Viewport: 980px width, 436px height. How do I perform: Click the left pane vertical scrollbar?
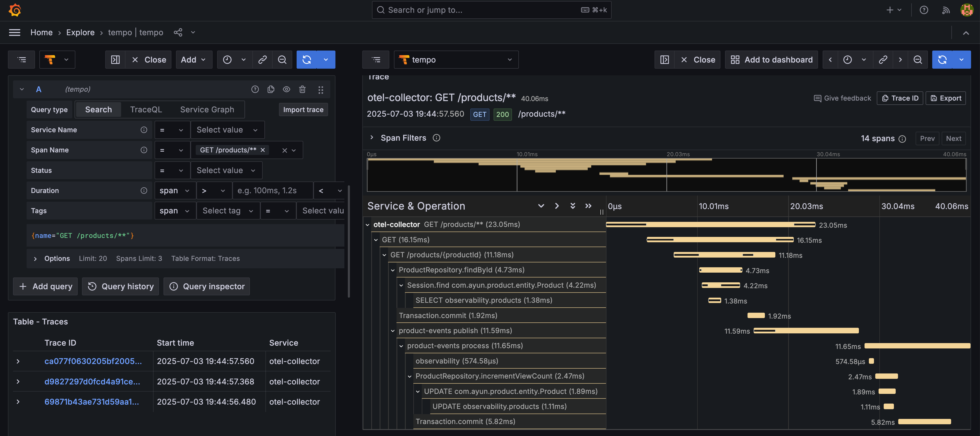coord(348,241)
